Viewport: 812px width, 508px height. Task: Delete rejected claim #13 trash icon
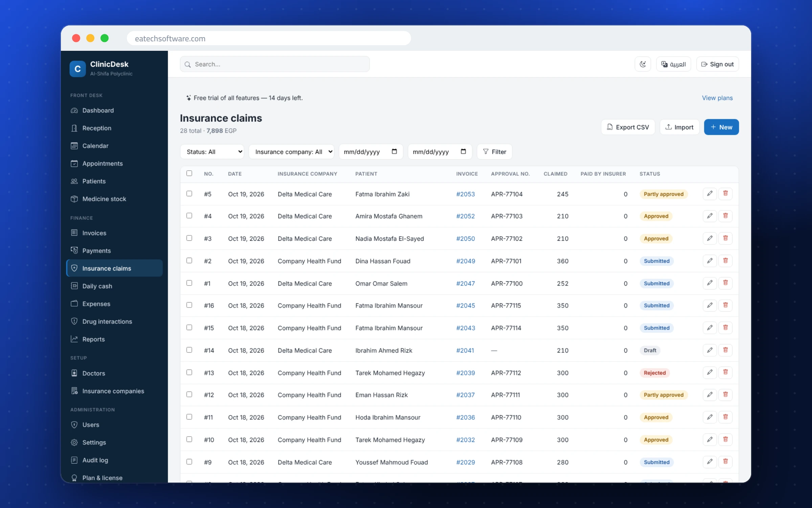[725, 372]
